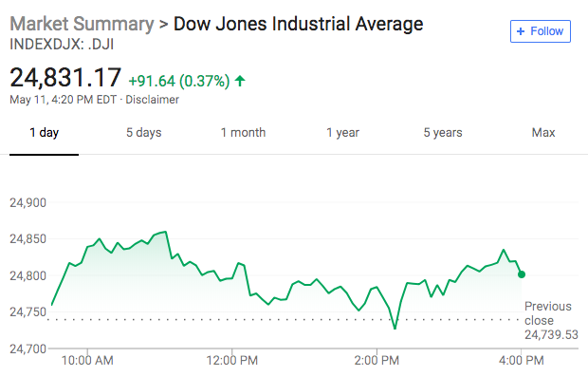
Task: Click the green up arrow icon
Action: (240, 81)
